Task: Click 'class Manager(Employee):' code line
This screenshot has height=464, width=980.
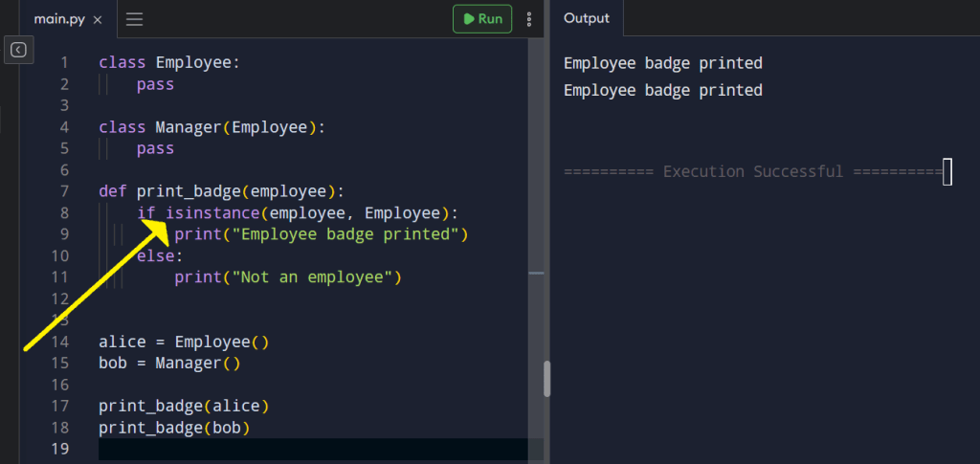Action: (x=212, y=127)
